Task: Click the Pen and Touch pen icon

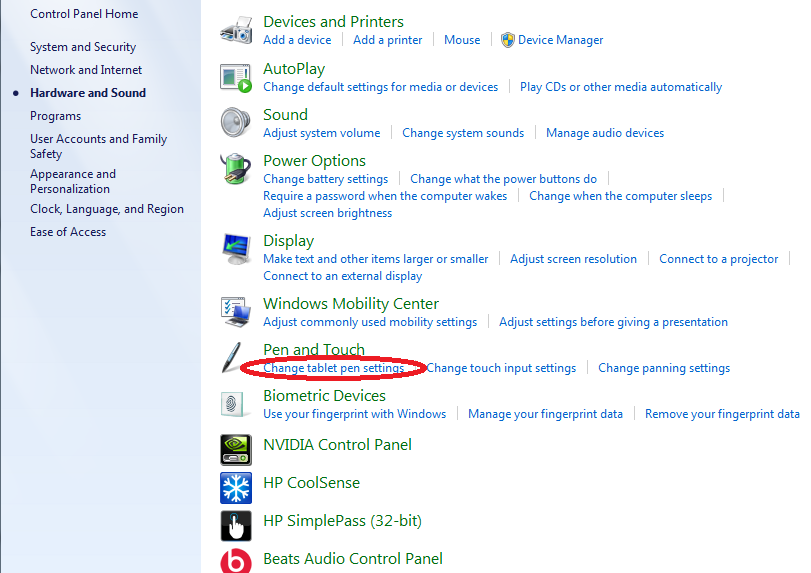Action: click(231, 357)
